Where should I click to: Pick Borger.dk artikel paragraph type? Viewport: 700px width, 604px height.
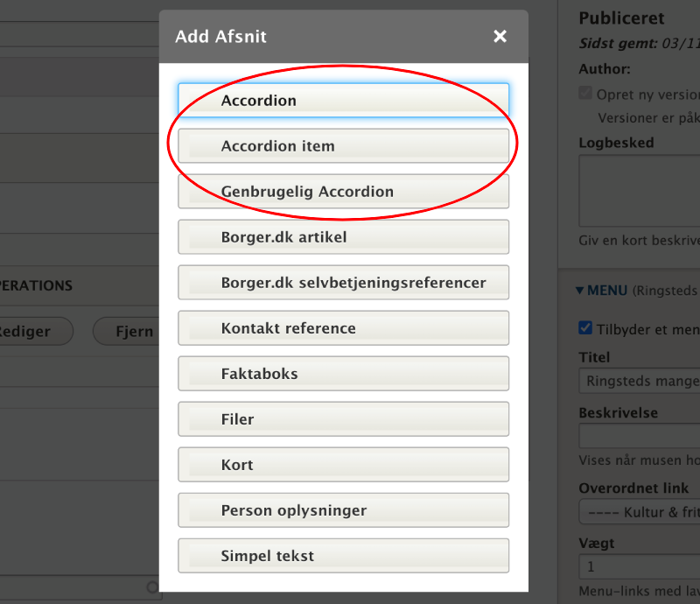point(343,237)
